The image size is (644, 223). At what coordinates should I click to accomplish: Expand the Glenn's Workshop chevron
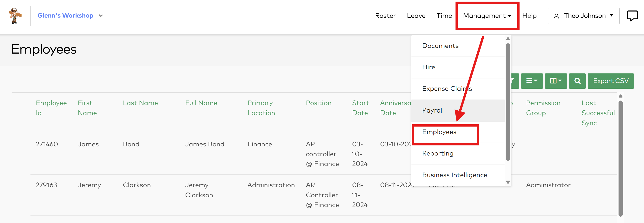pos(101,16)
